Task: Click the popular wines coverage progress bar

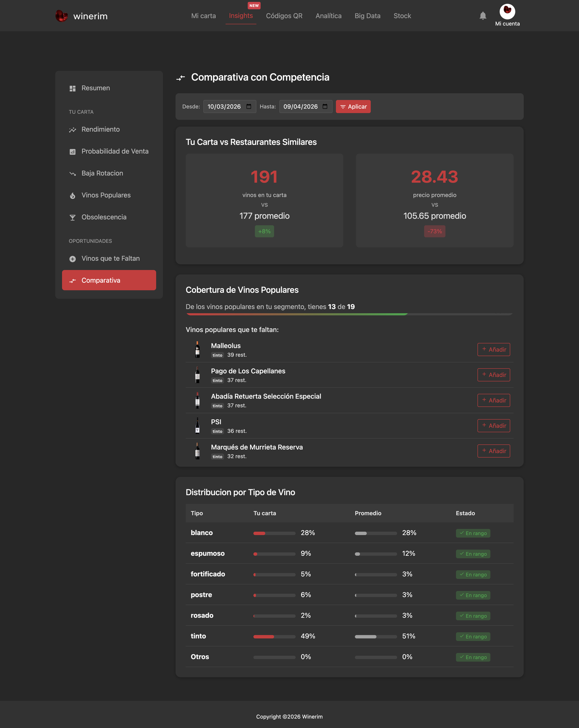Action: (349, 314)
